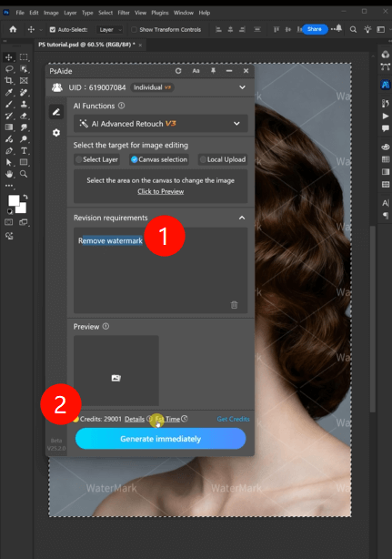Open the Move tool preset picker arrow
This screenshot has width=392, height=559.
click(41, 30)
